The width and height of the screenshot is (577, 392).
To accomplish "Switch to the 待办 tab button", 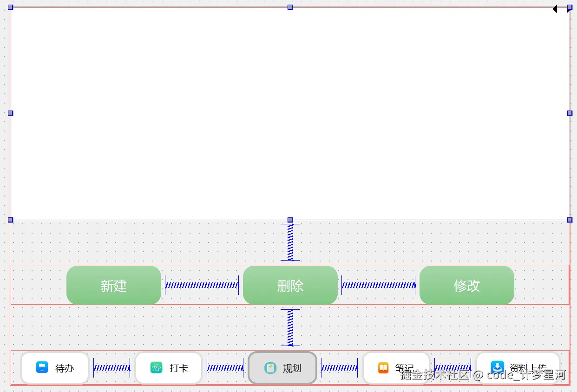I will (55, 368).
